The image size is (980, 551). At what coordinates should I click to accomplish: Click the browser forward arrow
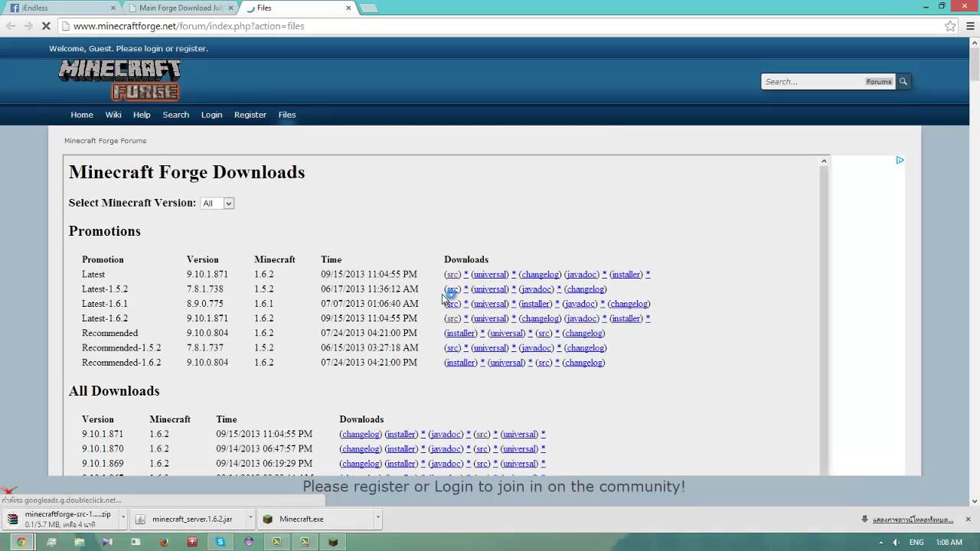coord(29,26)
